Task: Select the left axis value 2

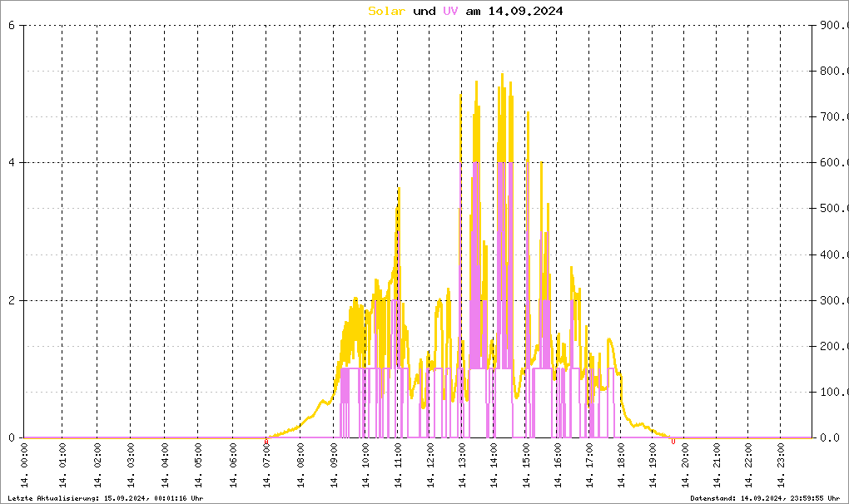Action: point(12,300)
